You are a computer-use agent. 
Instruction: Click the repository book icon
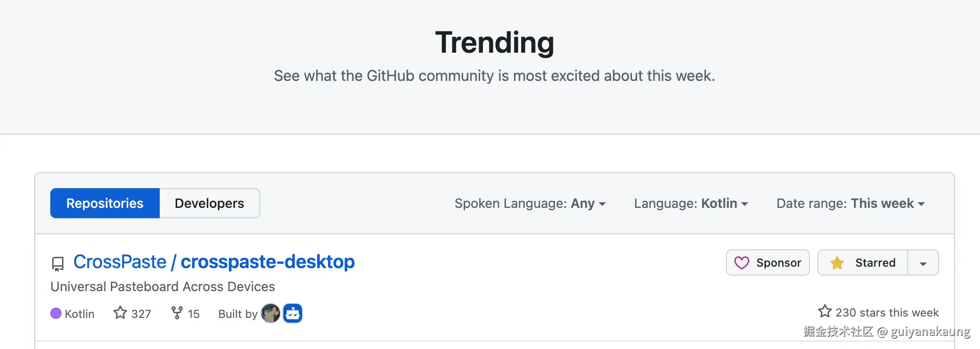[x=57, y=263]
